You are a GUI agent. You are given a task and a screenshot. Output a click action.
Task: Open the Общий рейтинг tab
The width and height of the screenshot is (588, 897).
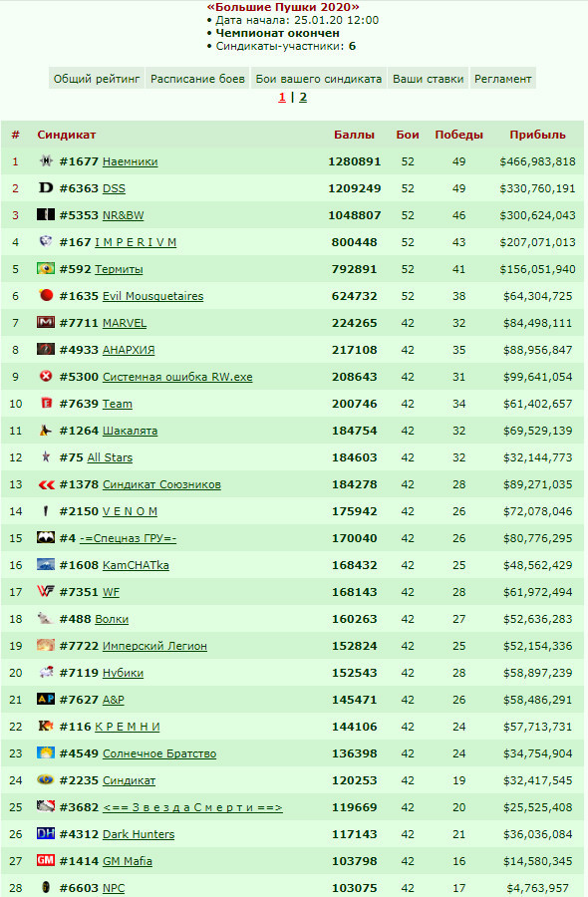(97, 79)
